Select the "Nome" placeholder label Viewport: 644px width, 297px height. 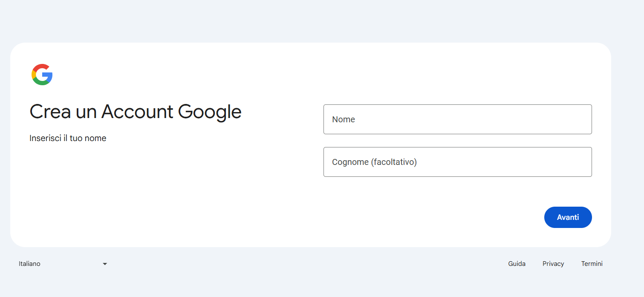pos(344,119)
